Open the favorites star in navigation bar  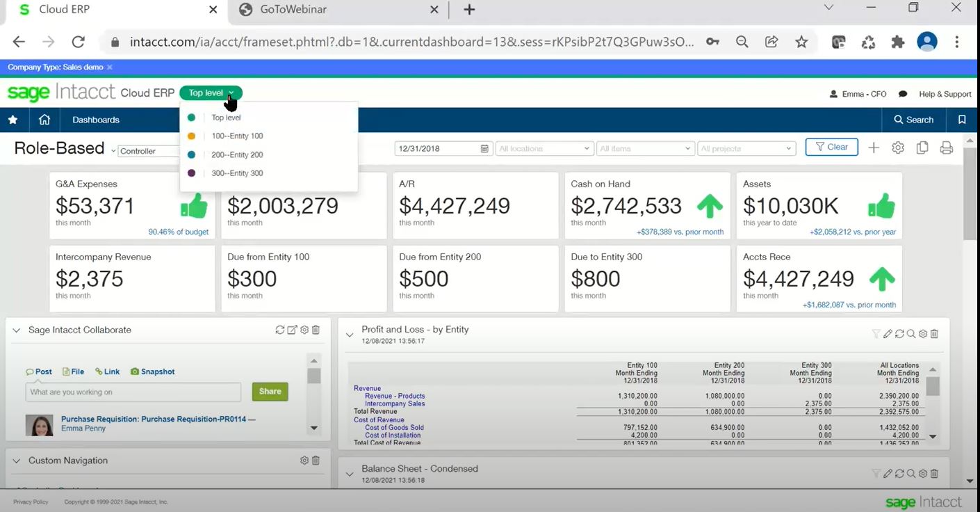[13, 120]
